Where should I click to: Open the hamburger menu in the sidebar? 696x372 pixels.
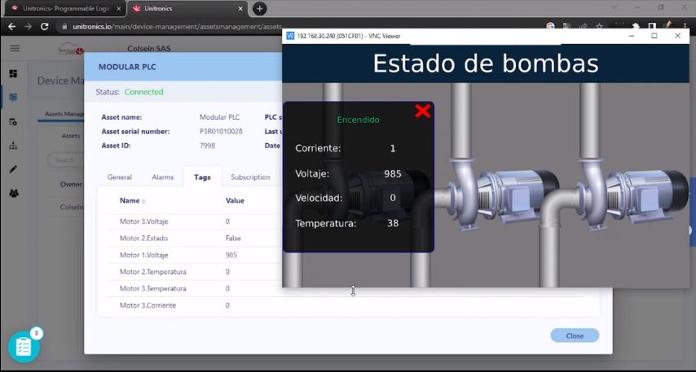pyautogui.click(x=15, y=48)
